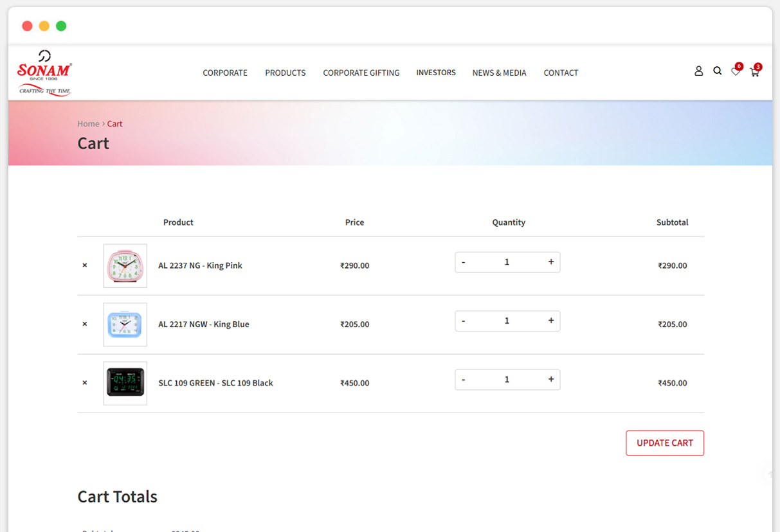
Task: Click the Sonam logo
Action: [44, 73]
